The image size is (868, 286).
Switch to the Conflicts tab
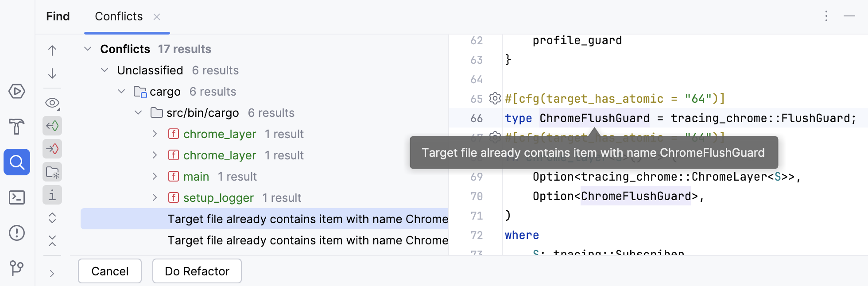(x=119, y=16)
